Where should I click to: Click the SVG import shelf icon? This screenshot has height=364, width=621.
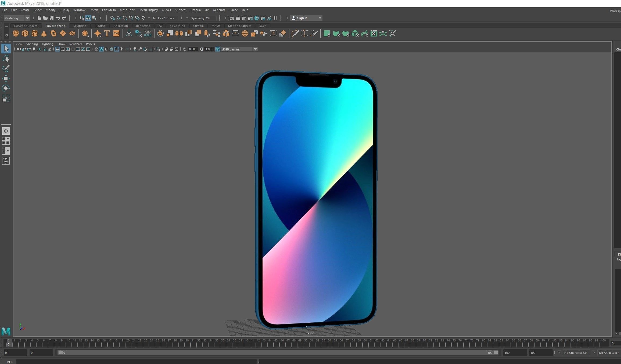[116, 33]
